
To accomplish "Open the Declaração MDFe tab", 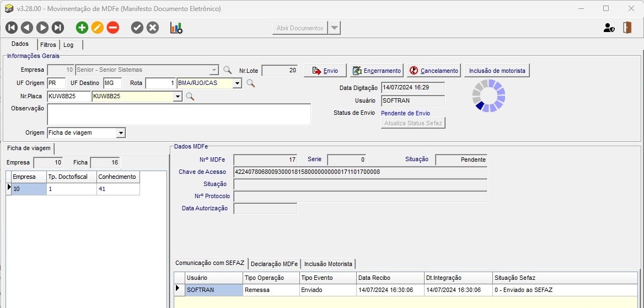I will pyautogui.click(x=275, y=264).
